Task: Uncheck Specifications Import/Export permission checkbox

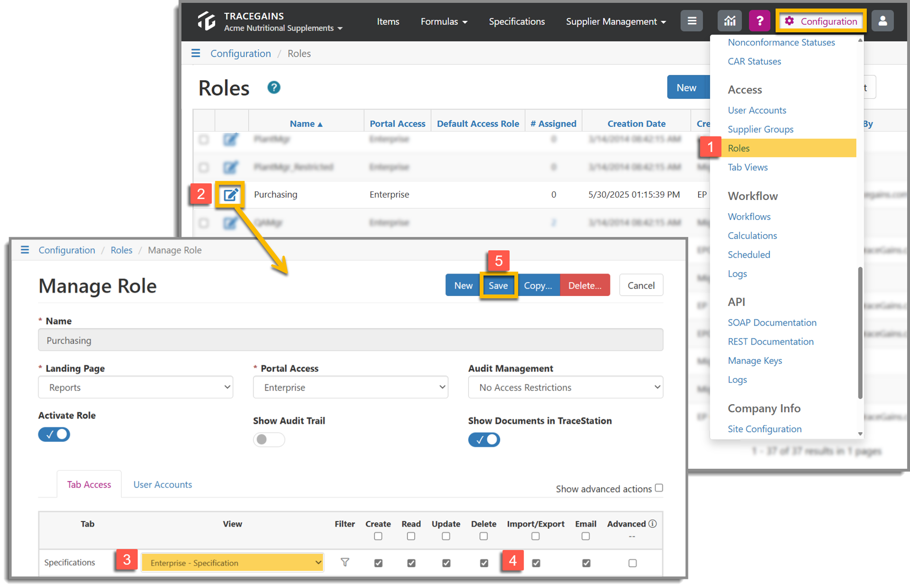Action: click(536, 563)
